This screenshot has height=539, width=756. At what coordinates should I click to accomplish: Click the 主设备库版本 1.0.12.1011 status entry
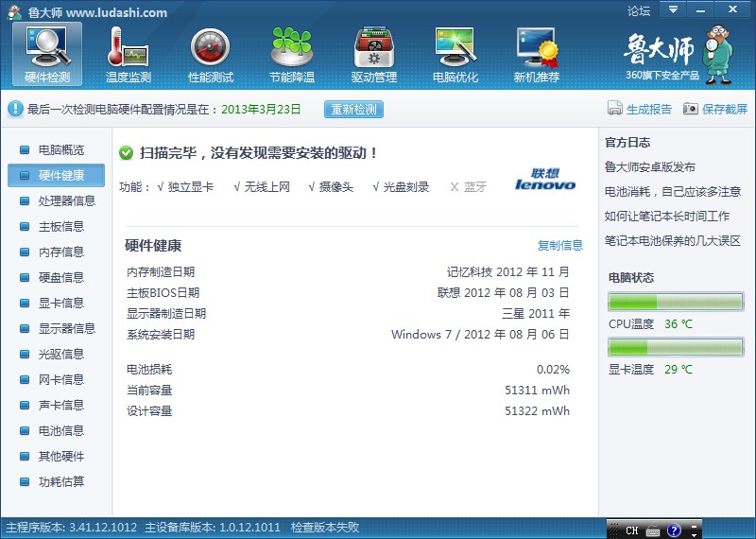[213, 528]
